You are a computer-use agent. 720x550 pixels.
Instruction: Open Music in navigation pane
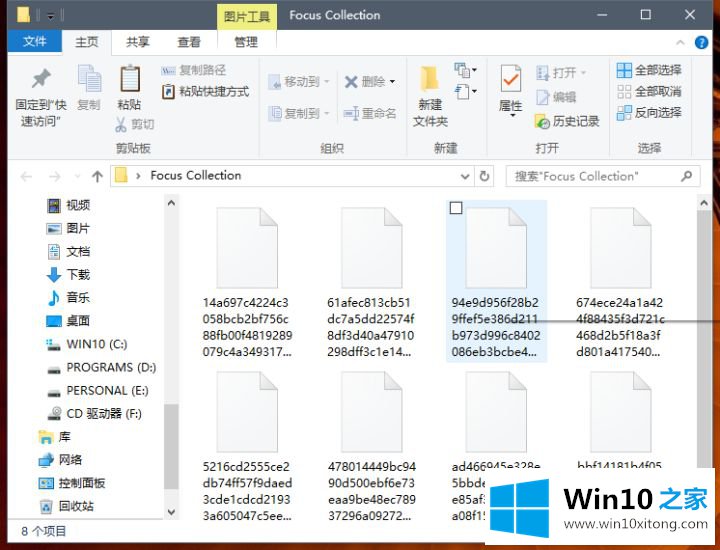(x=68, y=297)
